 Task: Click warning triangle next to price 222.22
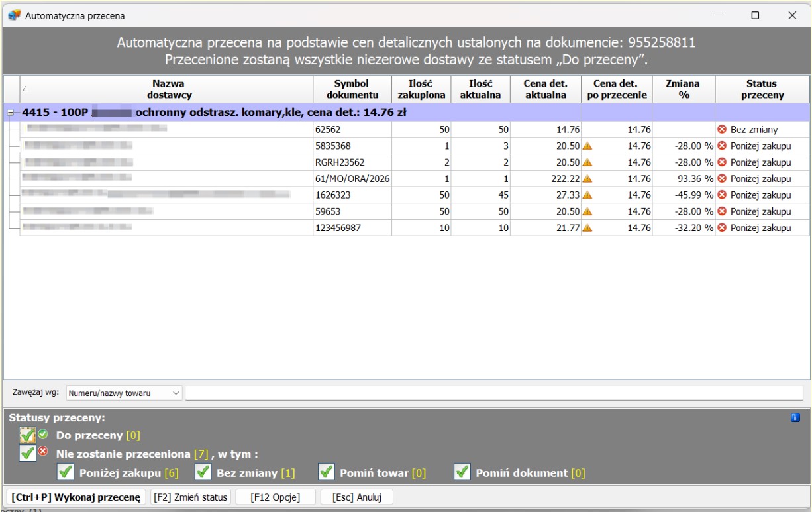pyautogui.click(x=586, y=179)
